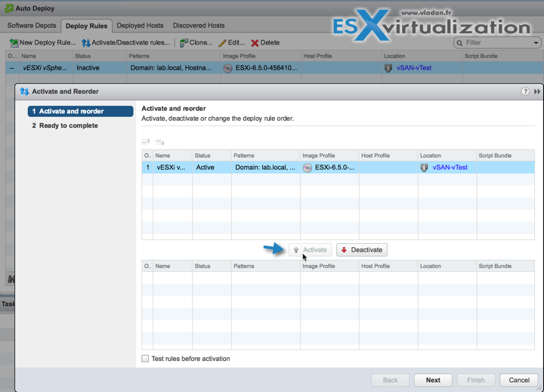This screenshot has width=544, height=392.
Task: Click the Edit pencil icon
Action: point(222,42)
